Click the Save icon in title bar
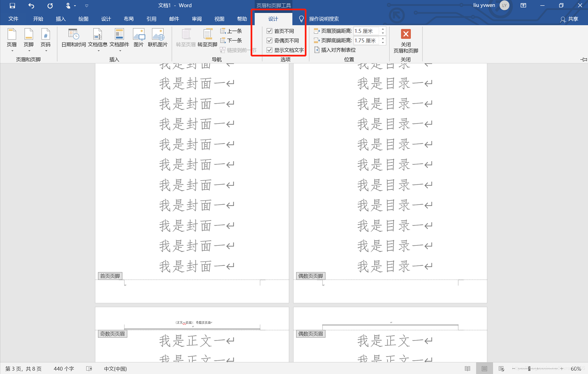The width and height of the screenshot is (588, 374). tap(12, 6)
